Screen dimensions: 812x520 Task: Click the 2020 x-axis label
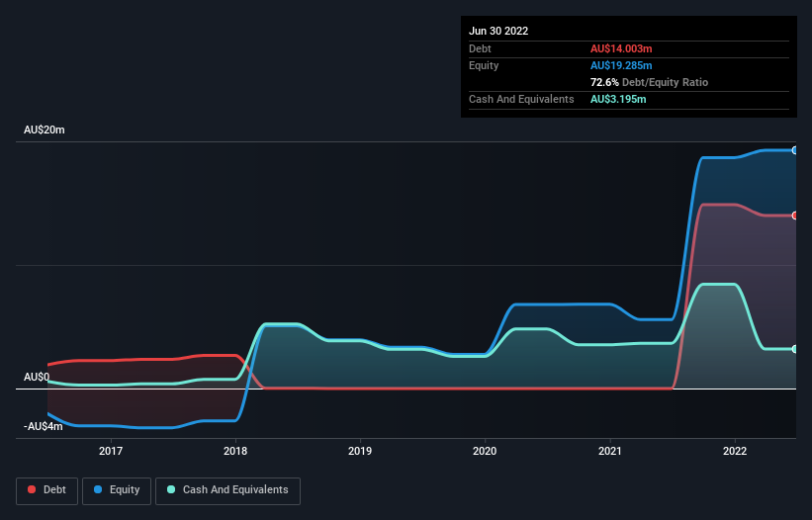485,451
